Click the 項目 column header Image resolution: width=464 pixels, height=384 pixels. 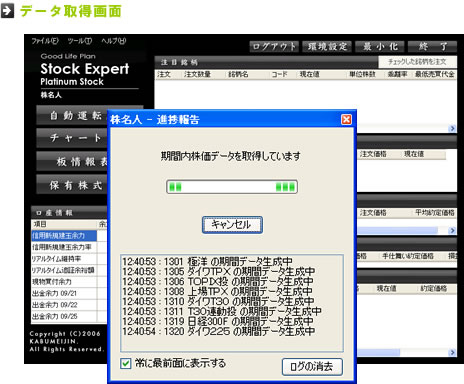click(x=64, y=224)
